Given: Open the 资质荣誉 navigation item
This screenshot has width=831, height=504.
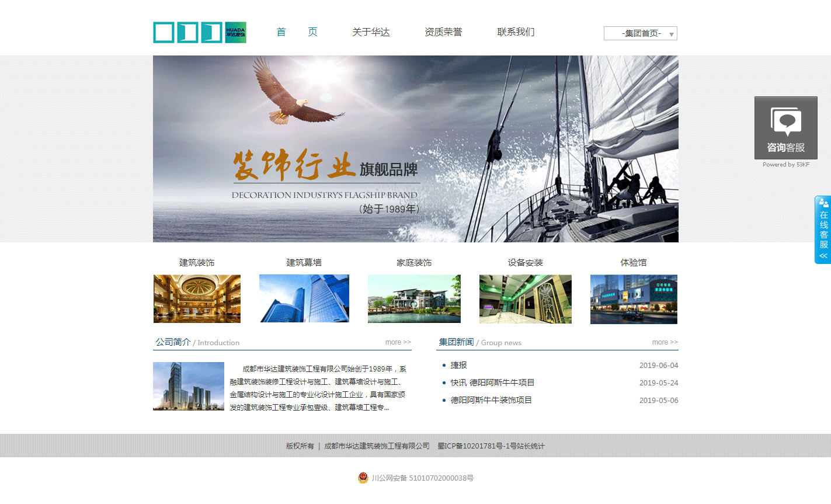Looking at the screenshot, I should (443, 32).
